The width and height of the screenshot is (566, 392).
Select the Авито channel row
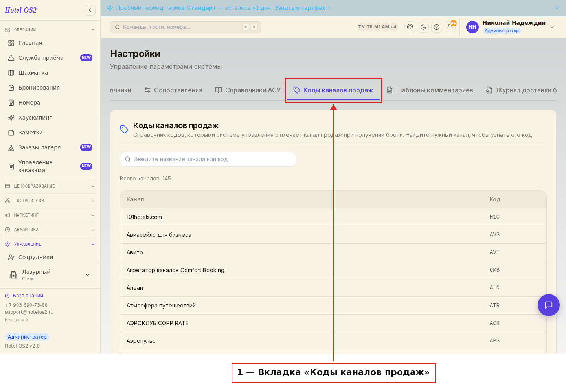(333, 252)
